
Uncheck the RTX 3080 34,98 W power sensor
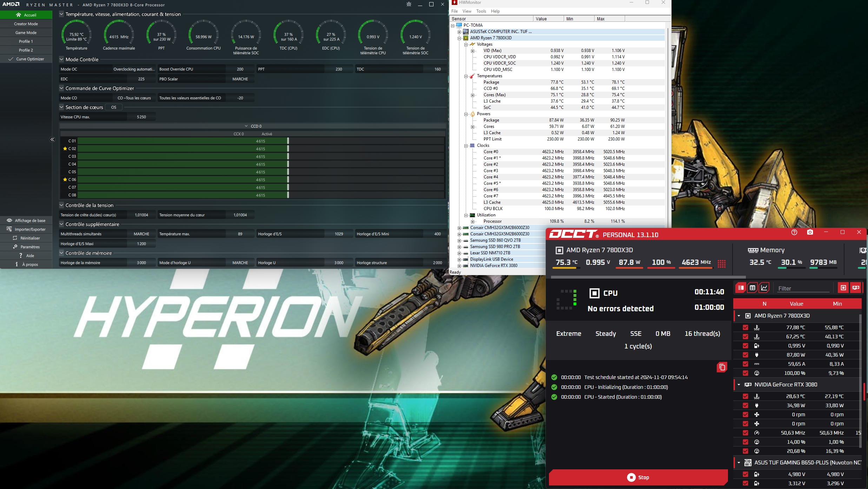745,405
